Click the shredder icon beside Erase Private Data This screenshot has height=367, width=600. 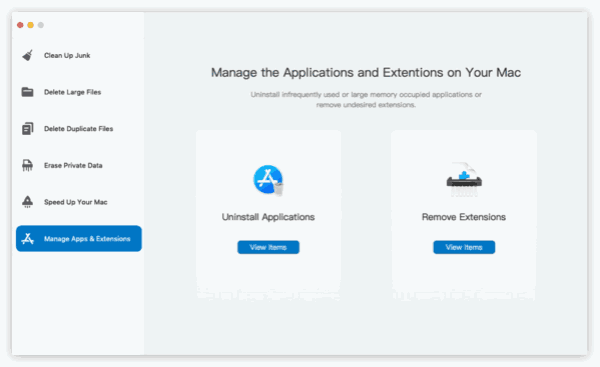coord(27,165)
